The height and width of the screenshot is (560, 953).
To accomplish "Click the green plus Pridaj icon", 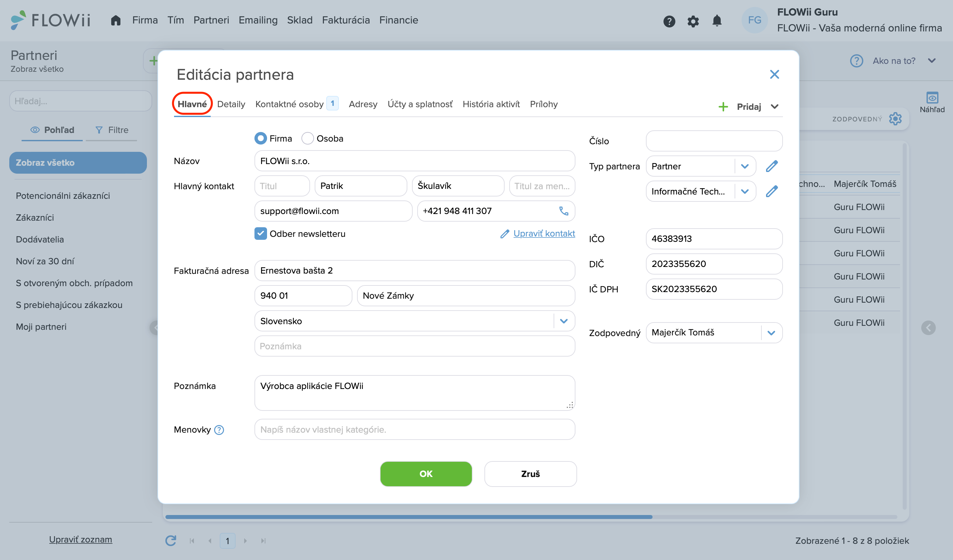I will tap(723, 107).
